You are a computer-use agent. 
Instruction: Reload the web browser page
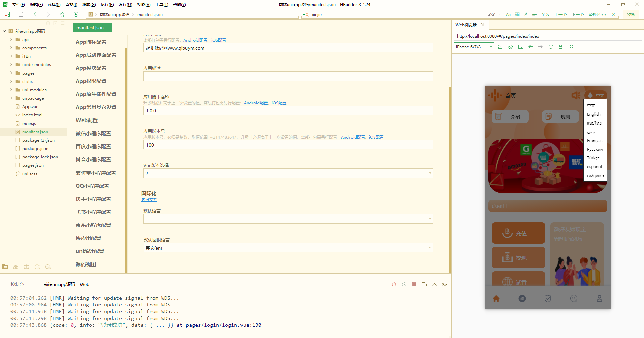(x=550, y=47)
